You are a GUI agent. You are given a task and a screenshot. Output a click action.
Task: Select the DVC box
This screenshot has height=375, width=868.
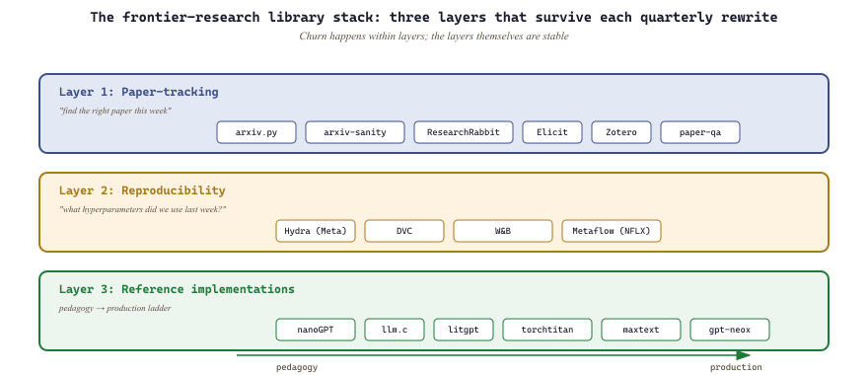(x=404, y=231)
